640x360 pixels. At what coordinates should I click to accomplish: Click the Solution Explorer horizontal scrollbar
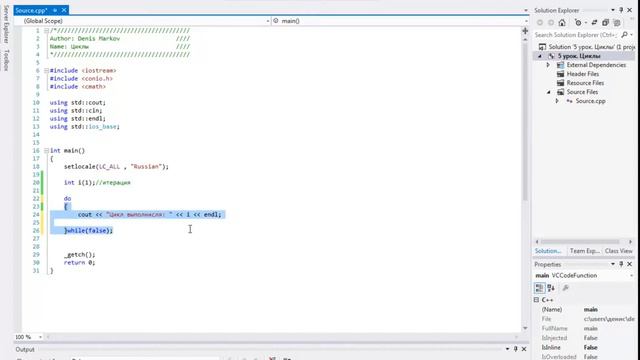pos(580,242)
